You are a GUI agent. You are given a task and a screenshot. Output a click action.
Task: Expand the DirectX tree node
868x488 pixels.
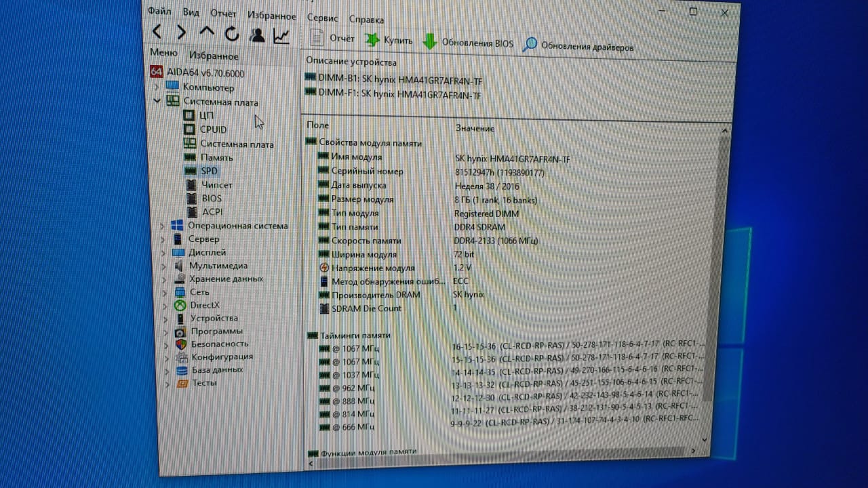tap(165, 305)
